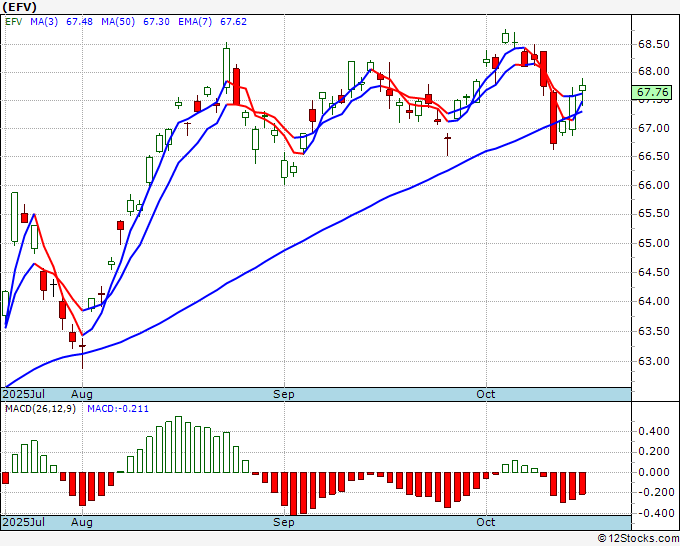This screenshot has width=680, height=546.
Task: Click the 66.00 price axis label
Action: [x=653, y=185]
